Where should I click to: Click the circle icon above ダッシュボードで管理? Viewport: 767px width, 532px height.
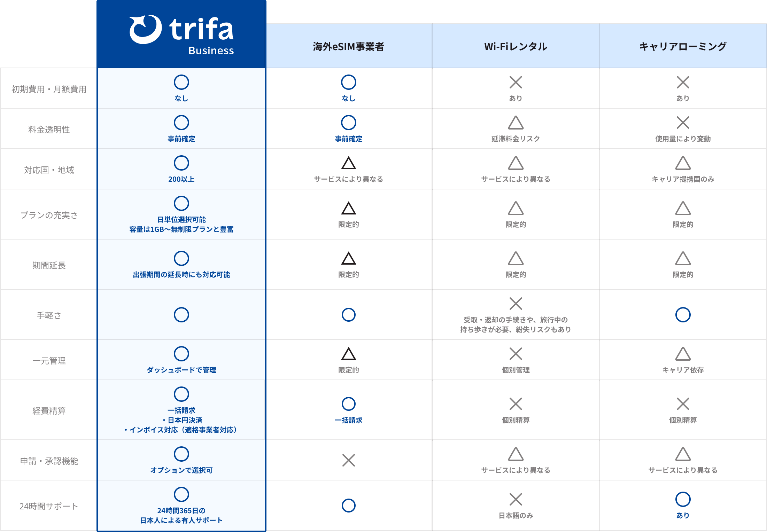pyautogui.click(x=181, y=354)
